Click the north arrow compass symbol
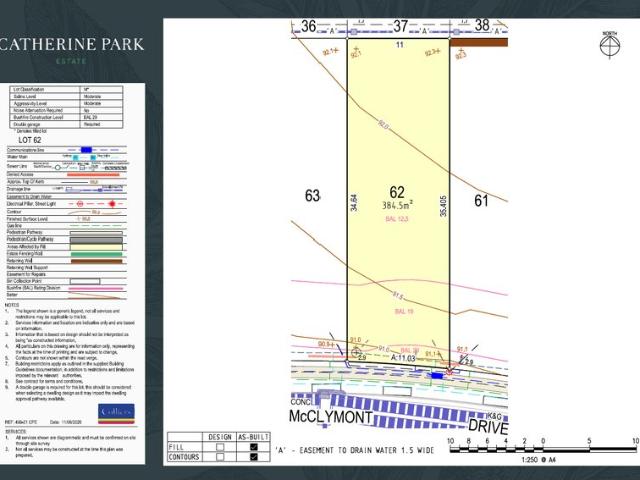The height and width of the screenshot is (480, 640). tap(610, 45)
